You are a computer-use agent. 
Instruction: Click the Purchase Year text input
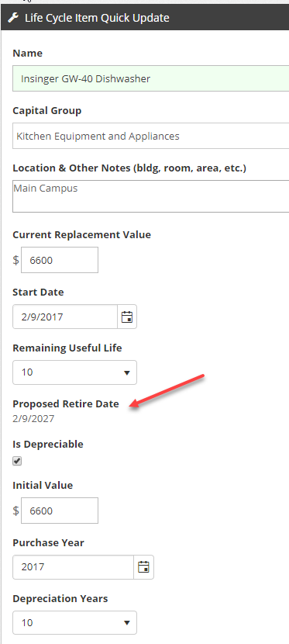coord(74,567)
